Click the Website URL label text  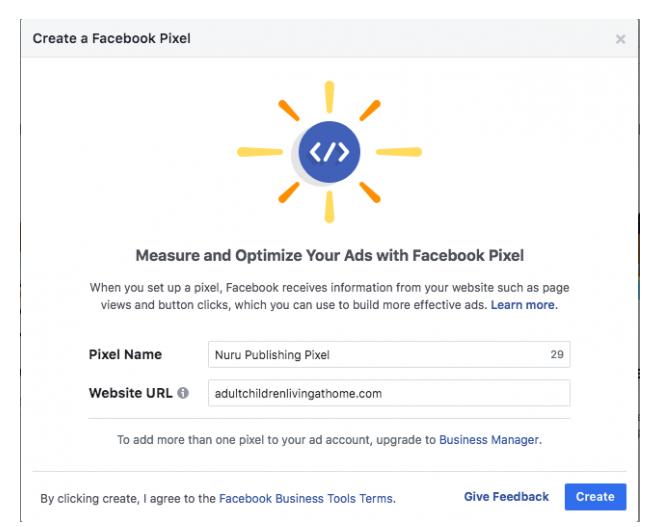coord(130,393)
